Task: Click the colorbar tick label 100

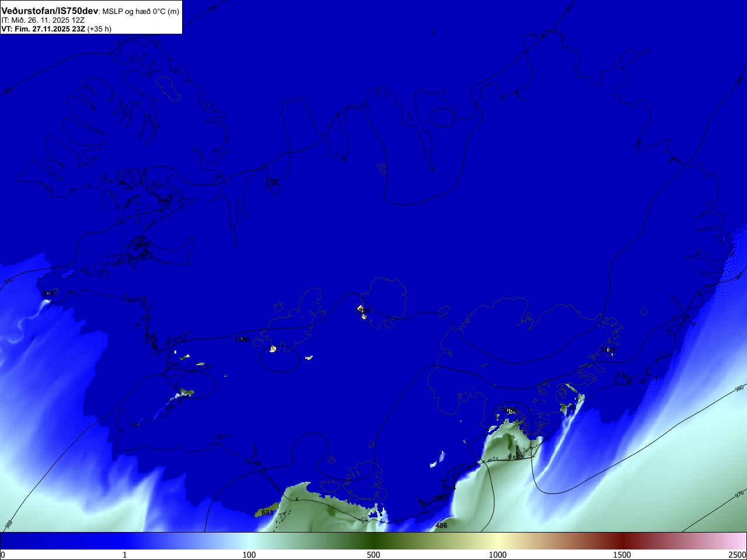Action: coord(249,555)
